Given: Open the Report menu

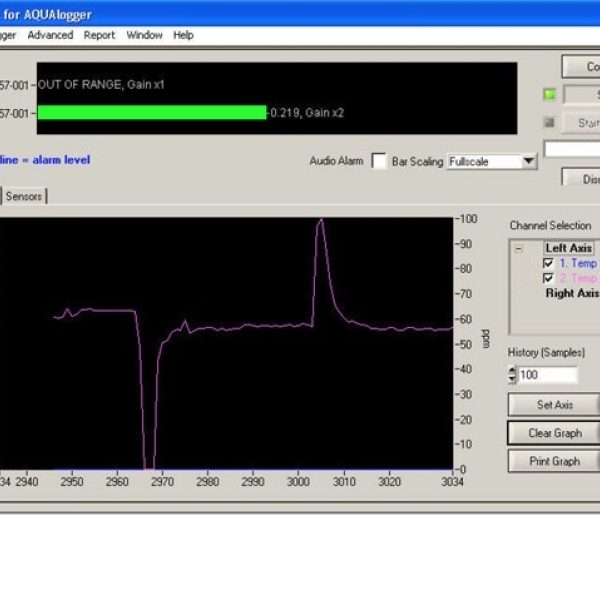Looking at the screenshot, I should coord(99,35).
